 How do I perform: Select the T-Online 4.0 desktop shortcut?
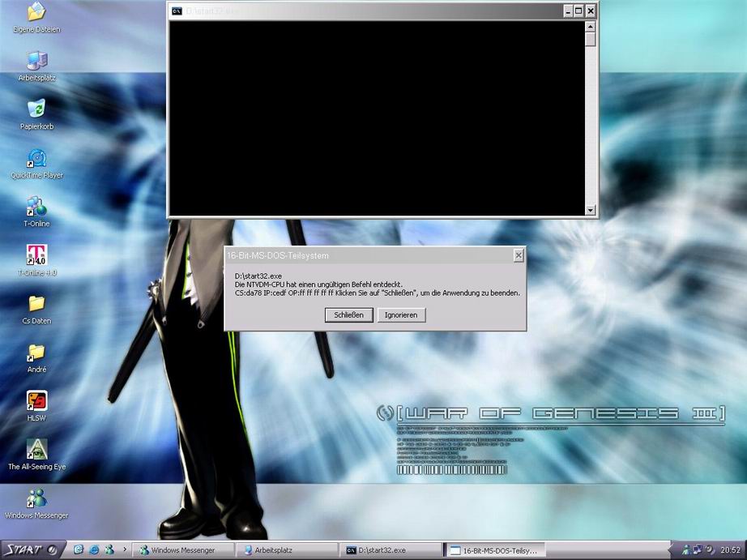(x=36, y=261)
